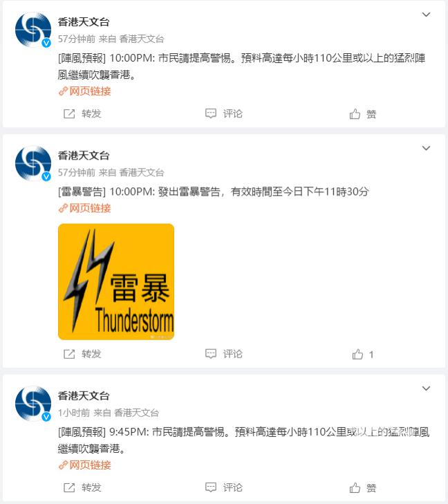Like the 10:00PM gust forecast post
Image resolution: width=448 pixels, height=504 pixels.
[363, 114]
